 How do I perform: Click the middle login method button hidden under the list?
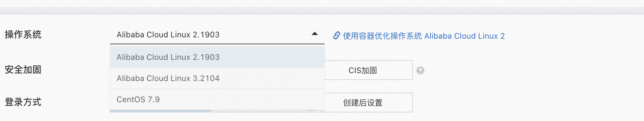(261, 111)
